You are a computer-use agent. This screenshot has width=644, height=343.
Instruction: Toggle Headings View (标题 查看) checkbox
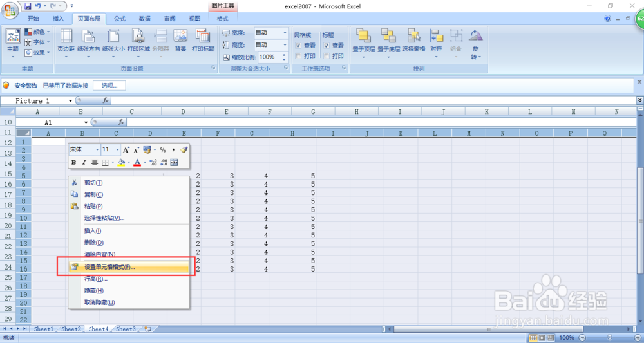click(x=327, y=46)
